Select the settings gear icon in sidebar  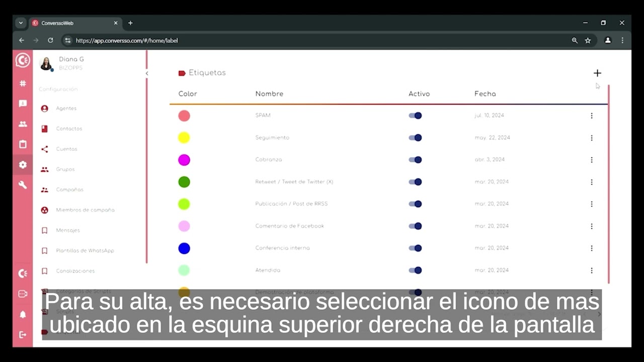[x=23, y=164]
